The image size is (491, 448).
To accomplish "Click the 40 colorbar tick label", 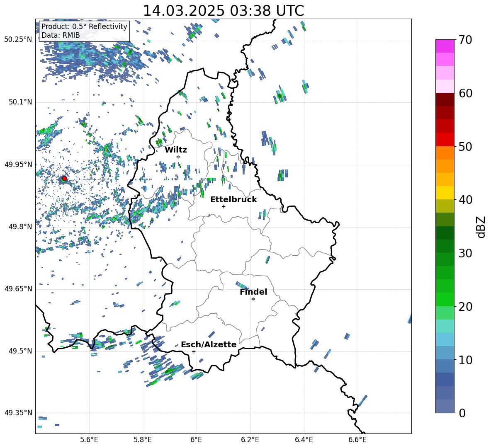I will [465, 200].
